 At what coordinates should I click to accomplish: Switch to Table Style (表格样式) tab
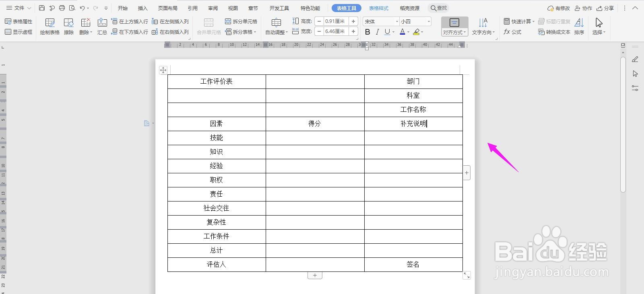(x=379, y=8)
